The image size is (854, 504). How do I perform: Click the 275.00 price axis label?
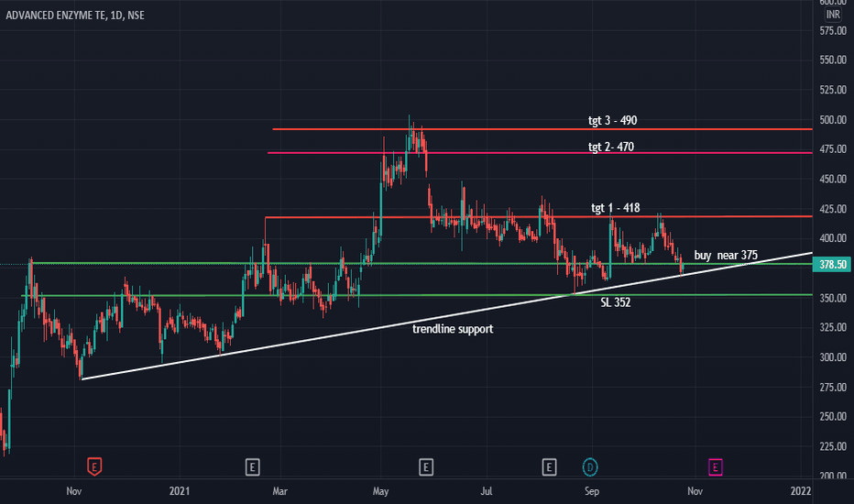(833, 388)
